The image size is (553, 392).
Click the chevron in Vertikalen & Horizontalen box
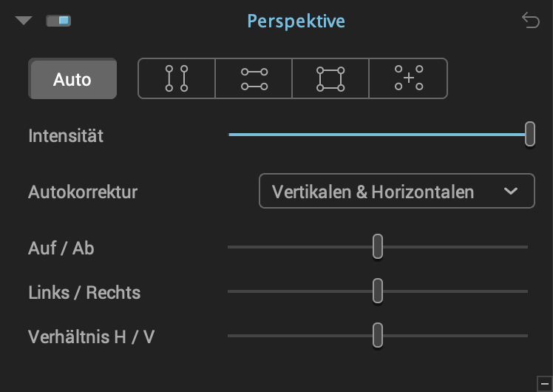(511, 192)
